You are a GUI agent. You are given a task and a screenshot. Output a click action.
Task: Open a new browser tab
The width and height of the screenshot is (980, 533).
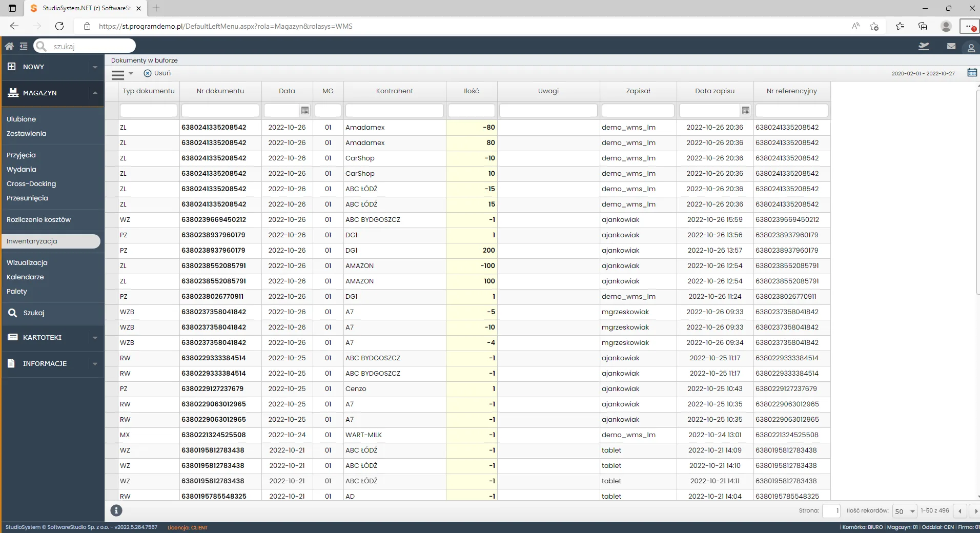(156, 8)
